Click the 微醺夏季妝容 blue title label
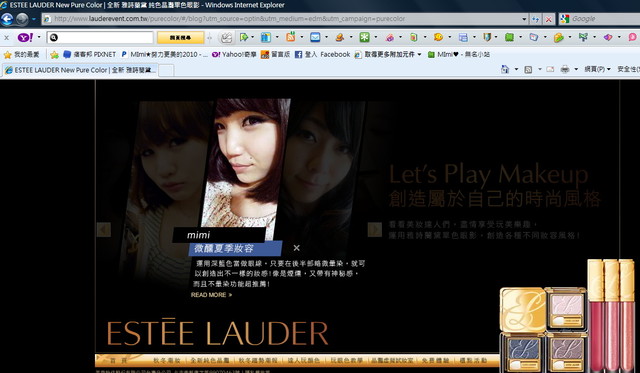This screenshot has height=373, width=640. click(236, 249)
